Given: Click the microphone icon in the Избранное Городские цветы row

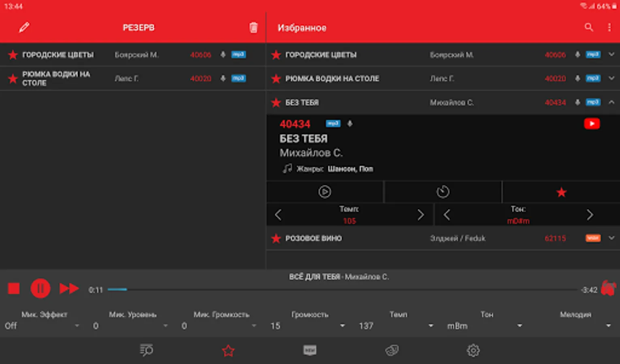Looking at the screenshot, I should pos(577,55).
